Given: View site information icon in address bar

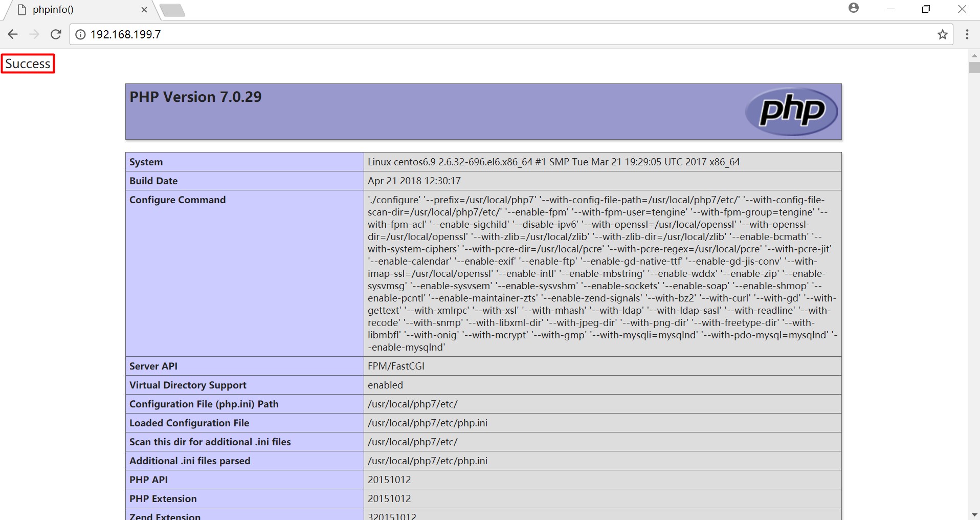Looking at the screenshot, I should tap(80, 34).
